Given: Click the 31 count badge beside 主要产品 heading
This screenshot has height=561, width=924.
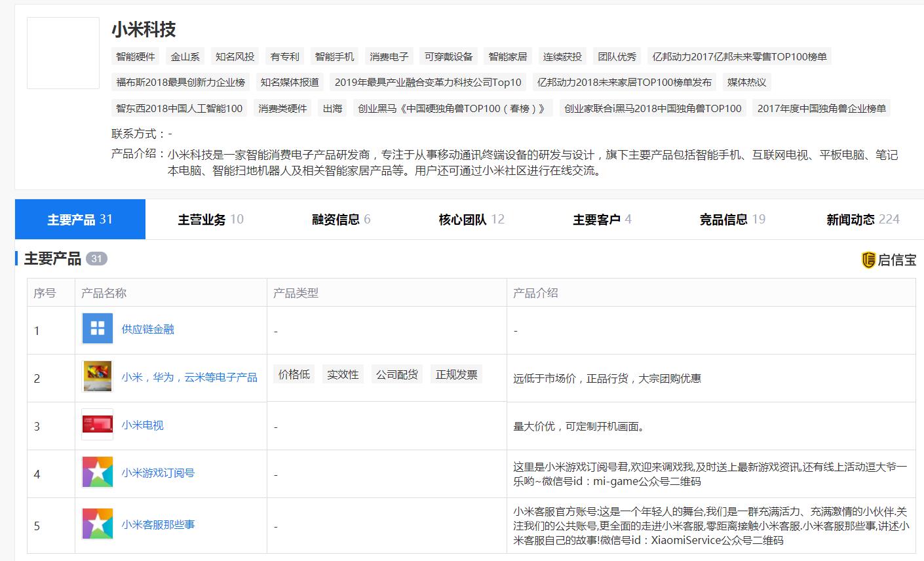Looking at the screenshot, I should (96, 259).
